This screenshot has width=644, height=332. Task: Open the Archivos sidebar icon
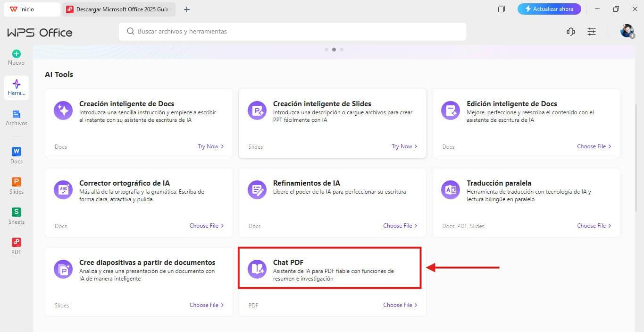[17, 114]
